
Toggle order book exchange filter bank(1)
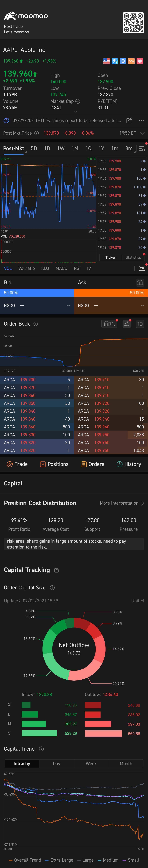109,324
